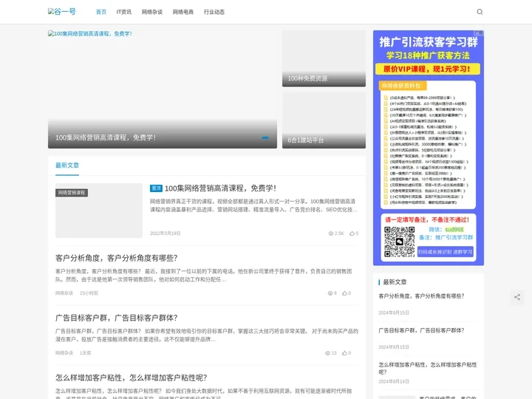Open the 100种免费资源 banner card

[x=324, y=58]
